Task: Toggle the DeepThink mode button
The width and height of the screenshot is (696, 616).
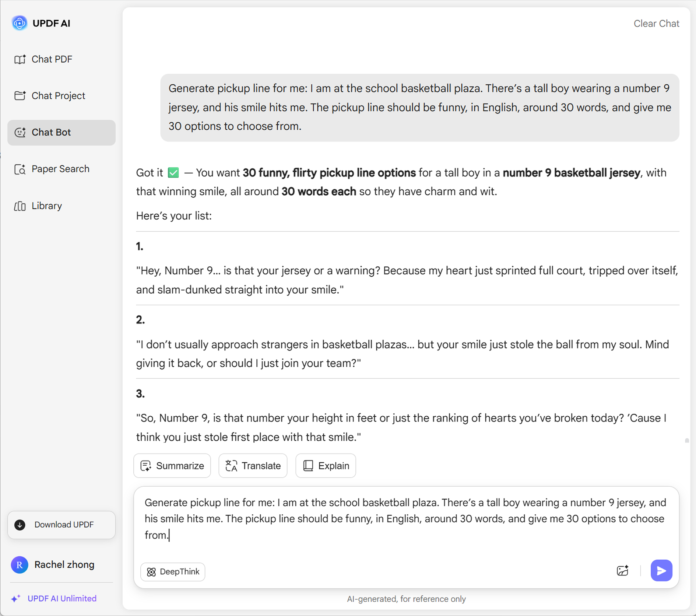Action: coord(173,572)
